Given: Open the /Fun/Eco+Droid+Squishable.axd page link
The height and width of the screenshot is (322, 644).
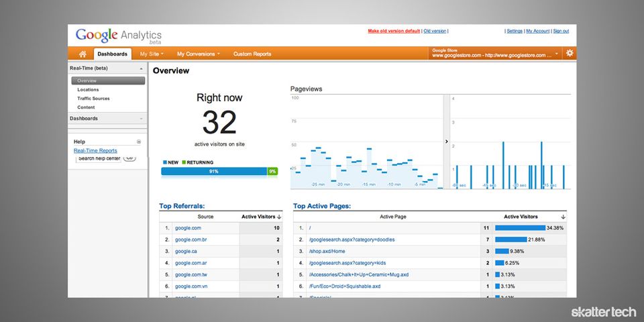Looking at the screenshot, I should tap(344, 286).
